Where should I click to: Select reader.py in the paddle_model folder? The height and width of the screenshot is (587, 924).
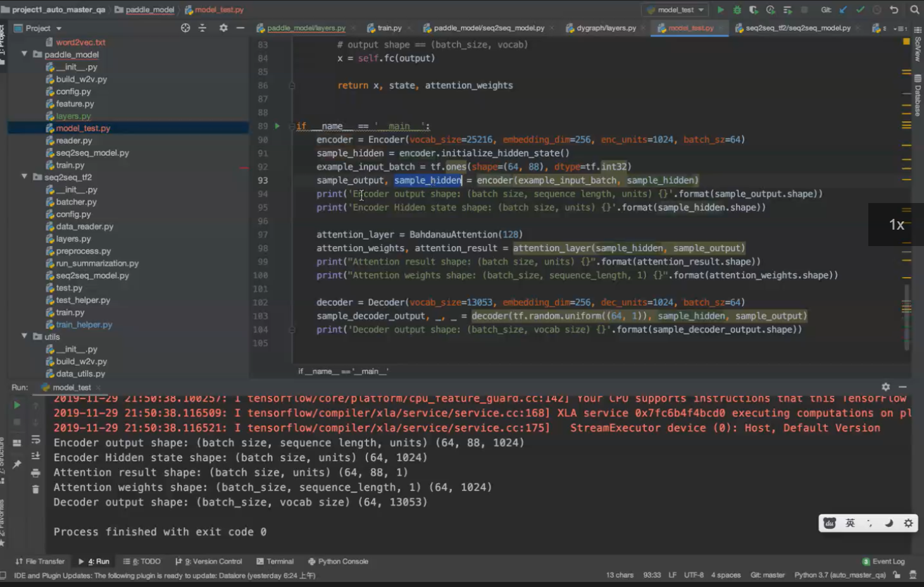(73, 140)
